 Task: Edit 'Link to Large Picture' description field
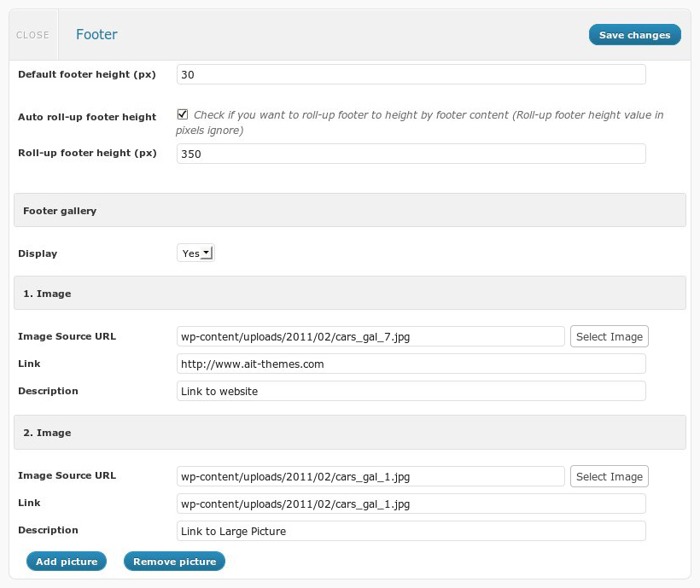point(411,531)
